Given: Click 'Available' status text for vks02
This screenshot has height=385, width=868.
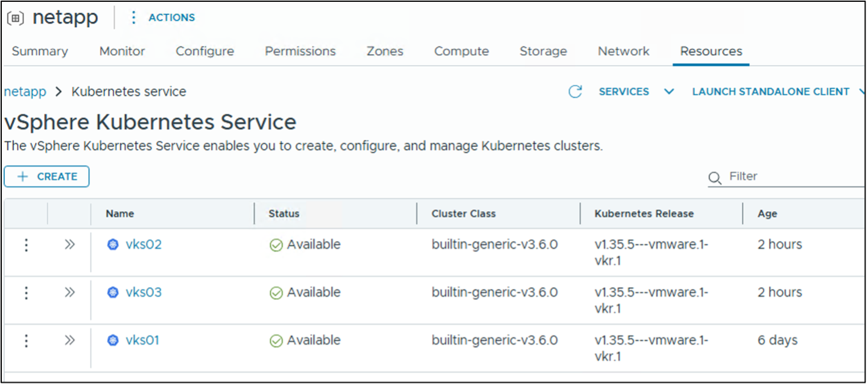Looking at the screenshot, I should coord(314,245).
